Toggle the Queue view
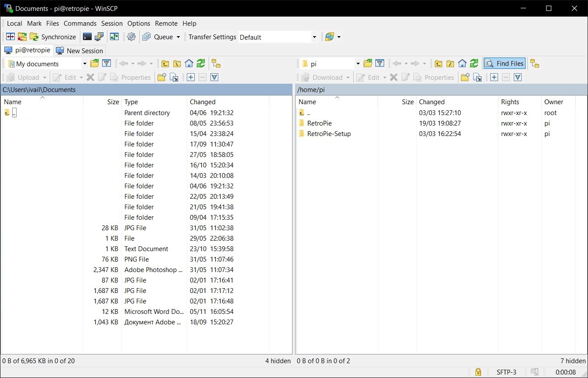This screenshot has height=378, width=588. pyautogui.click(x=158, y=37)
